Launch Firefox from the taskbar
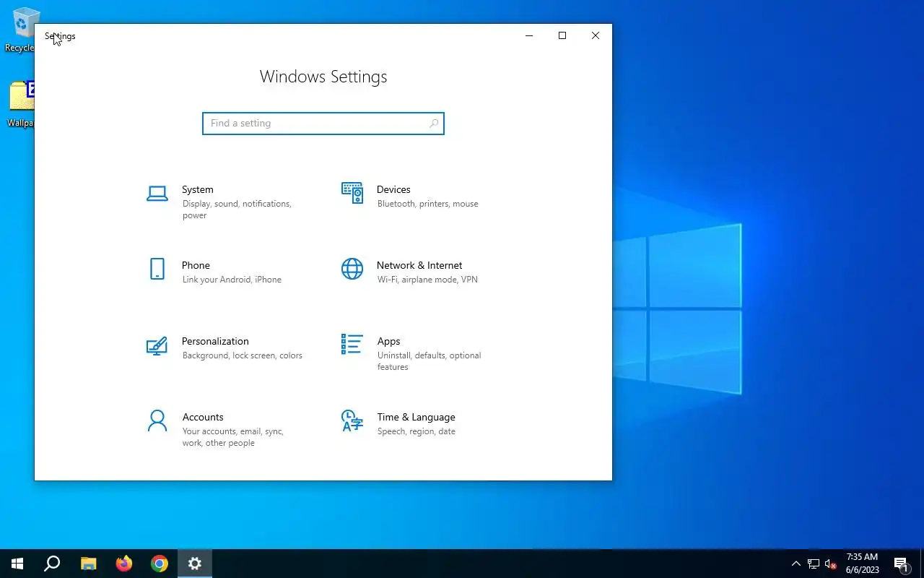 124,564
